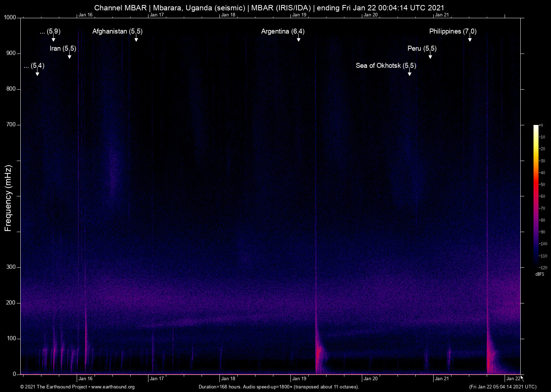551x392 pixels.
Task: Click the channel MBAR title text
Action: click(269, 7)
